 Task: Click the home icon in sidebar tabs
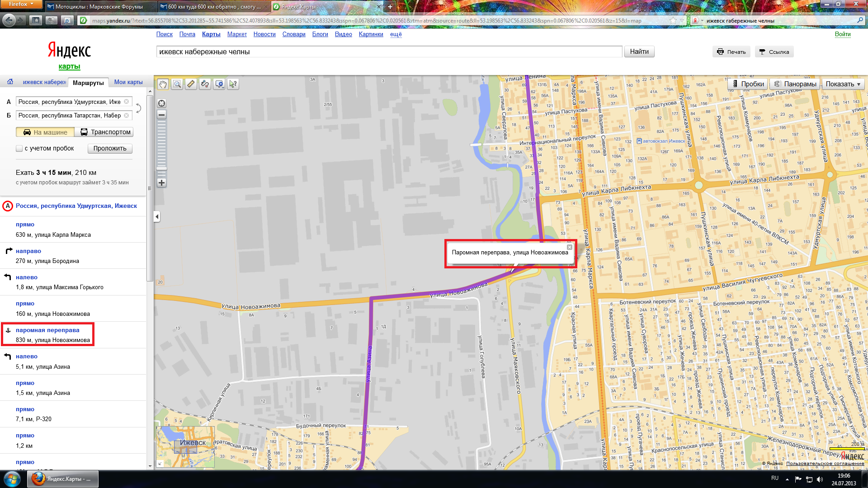click(10, 82)
